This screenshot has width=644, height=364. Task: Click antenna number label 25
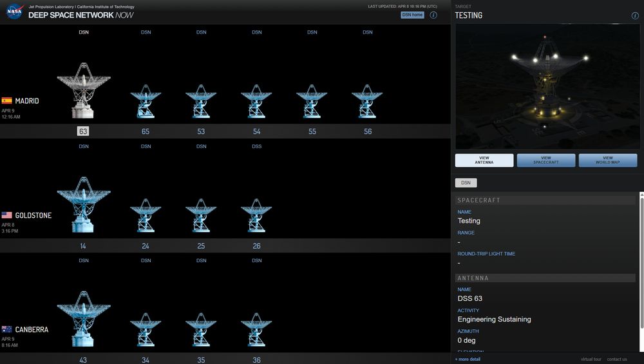click(201, 246)
